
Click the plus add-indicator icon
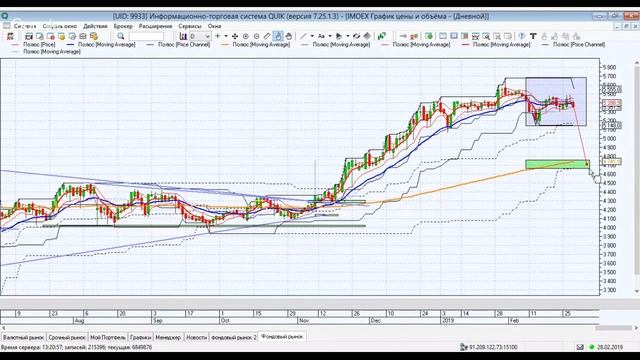[x=218, y=36]
